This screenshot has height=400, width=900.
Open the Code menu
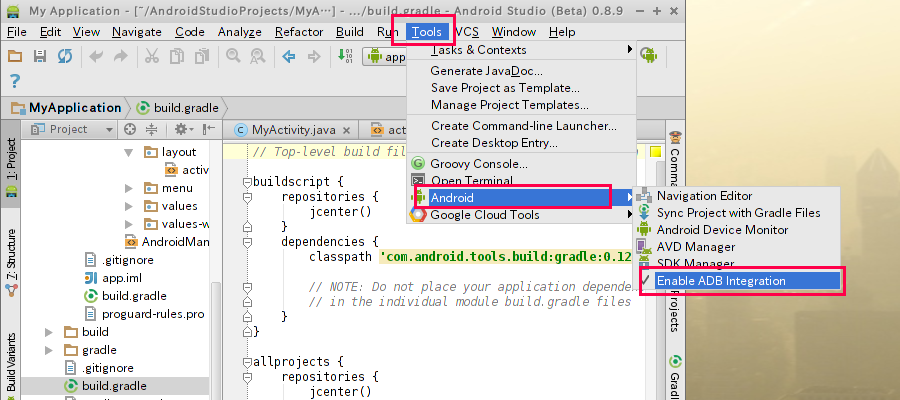point(190,32)
